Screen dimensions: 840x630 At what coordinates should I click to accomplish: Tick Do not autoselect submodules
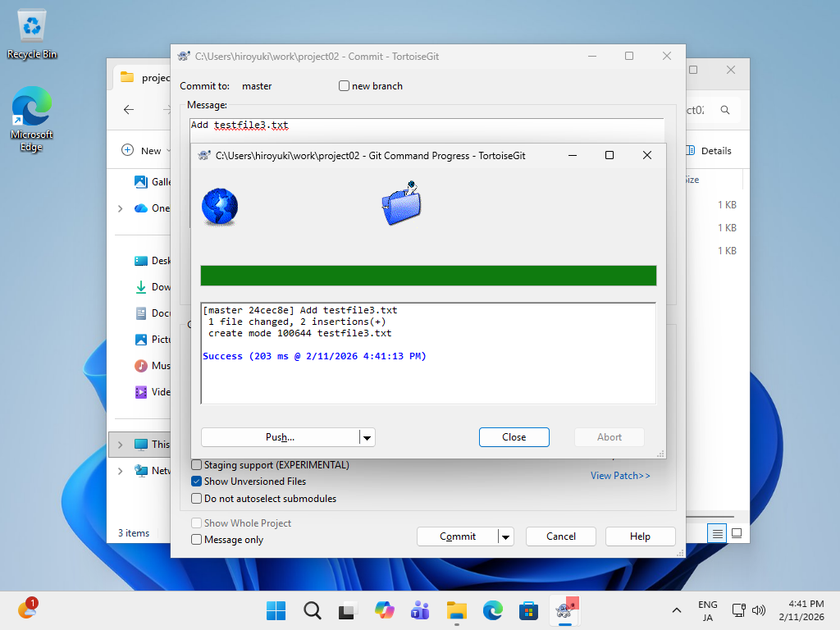tap(197, 498)
